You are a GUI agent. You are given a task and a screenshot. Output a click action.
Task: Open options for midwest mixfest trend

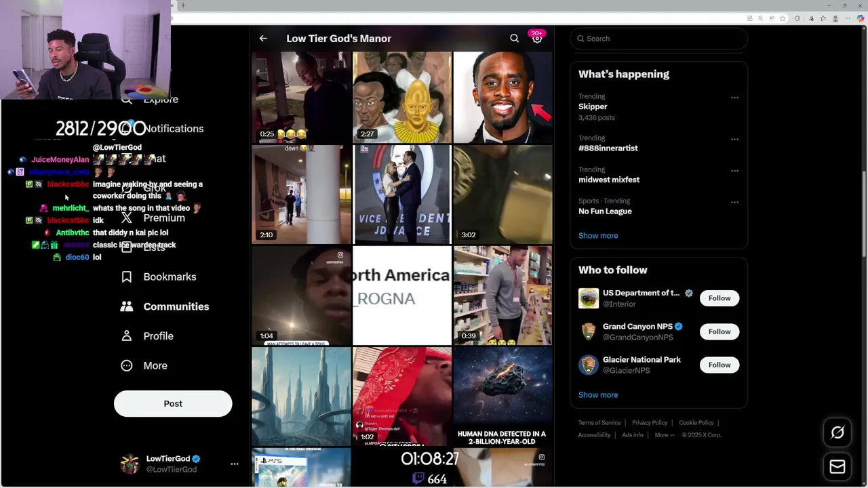tap(734, 171)
